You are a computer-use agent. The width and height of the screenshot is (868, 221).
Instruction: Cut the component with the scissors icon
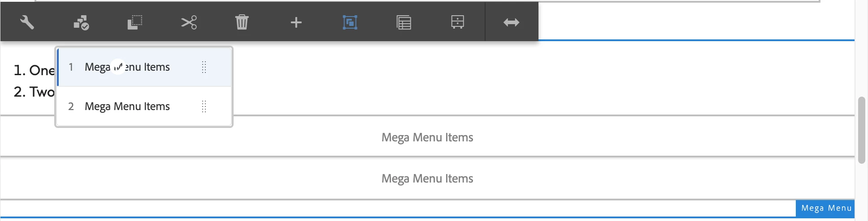pyautogui.click(x=189, y=22)
